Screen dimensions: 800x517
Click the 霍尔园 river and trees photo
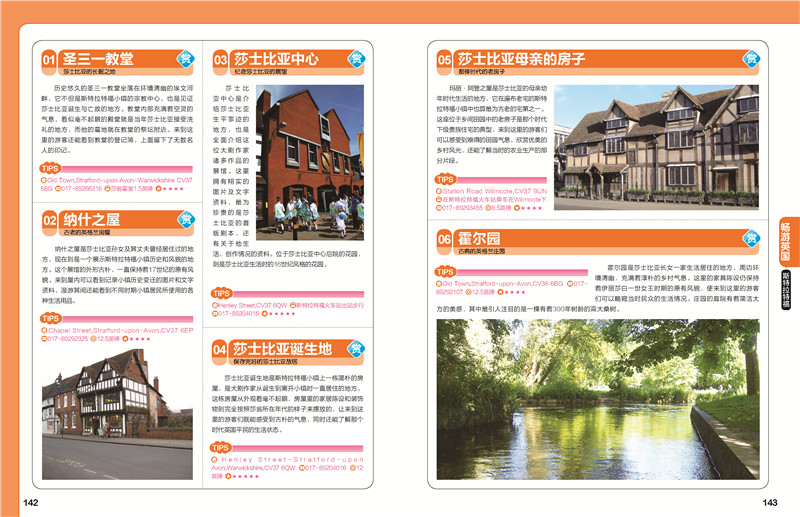(x=598, y=400)
